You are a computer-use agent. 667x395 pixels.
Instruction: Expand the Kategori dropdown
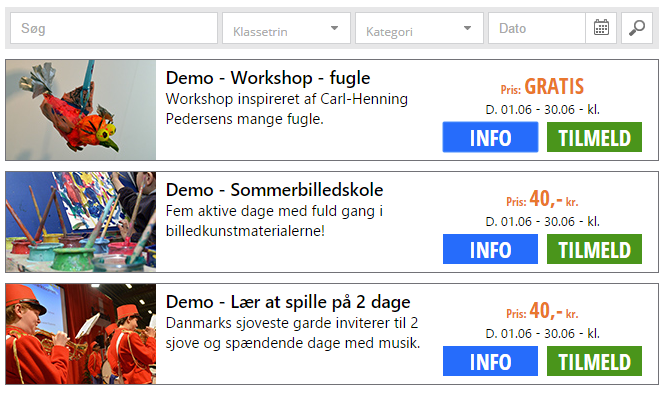pos(419,28)
